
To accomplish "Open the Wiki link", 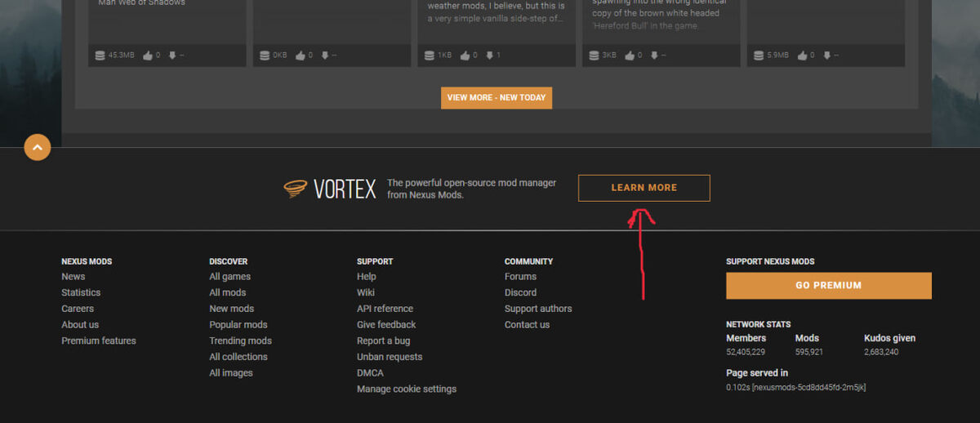I will click(x=366, y=292).
